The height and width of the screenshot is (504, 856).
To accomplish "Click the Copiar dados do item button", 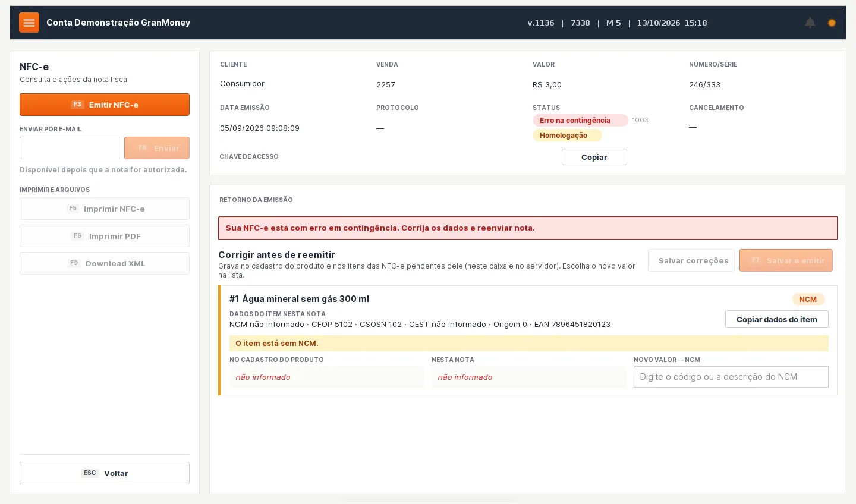I will 777,319.
